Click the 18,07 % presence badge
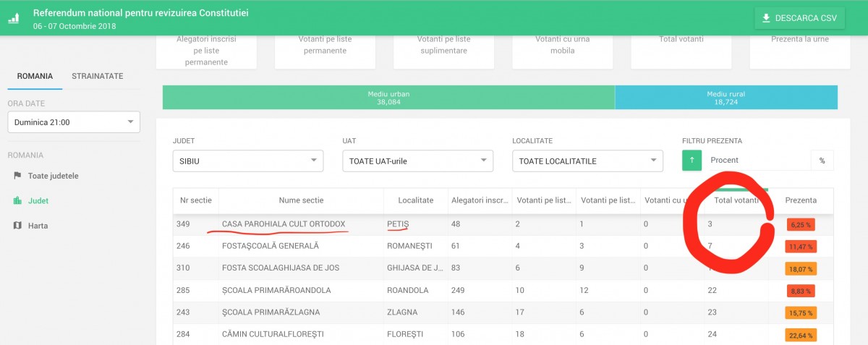This screenshot has height=345, width=868. tap(801, 269)
